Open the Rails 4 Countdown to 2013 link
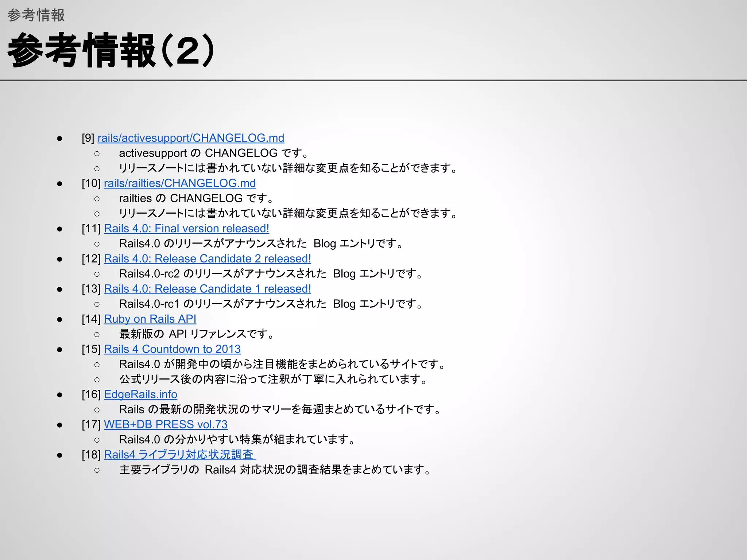 coord(172,349)
